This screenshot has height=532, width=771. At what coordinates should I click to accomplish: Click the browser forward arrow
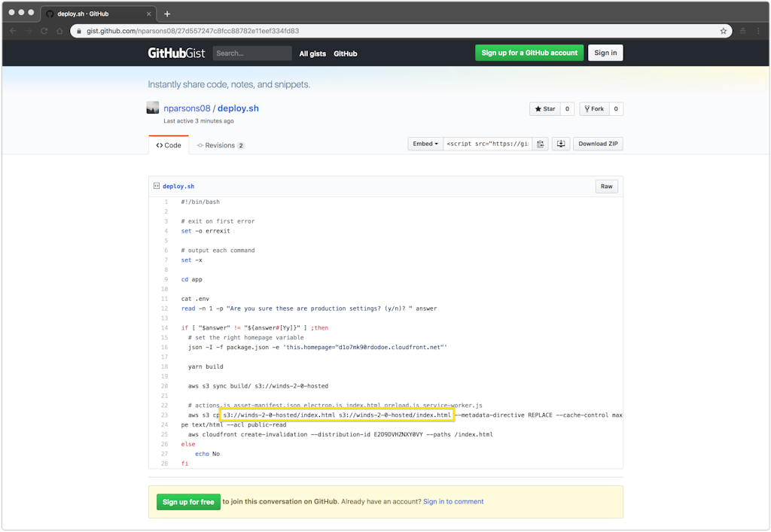pos(29,31)
